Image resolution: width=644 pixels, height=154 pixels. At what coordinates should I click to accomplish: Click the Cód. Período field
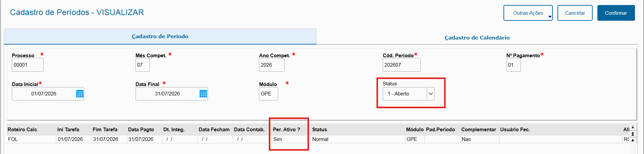pos(401,65)
